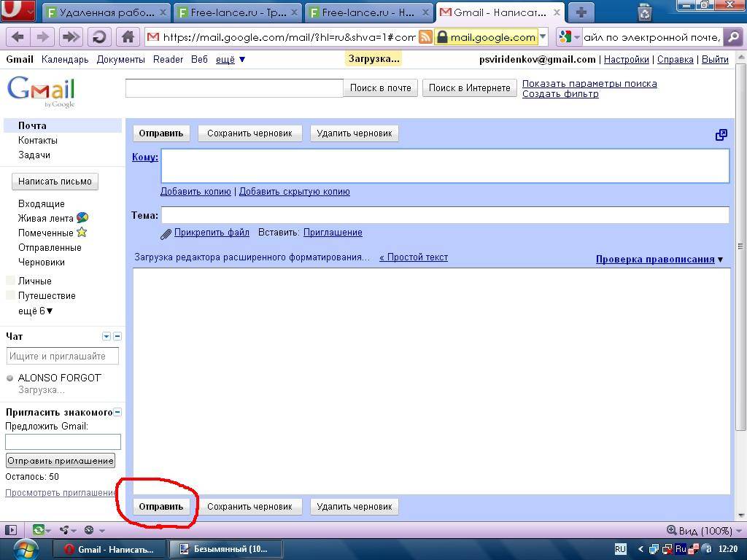Screen dimensions: 747x560
Task: Click the Прикрепить файл link
Action: point(212,233)
